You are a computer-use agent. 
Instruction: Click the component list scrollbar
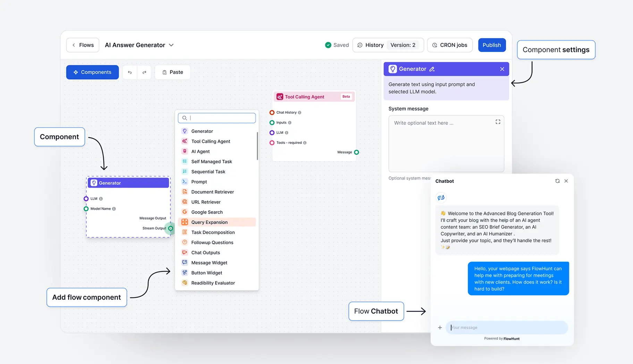257,146
